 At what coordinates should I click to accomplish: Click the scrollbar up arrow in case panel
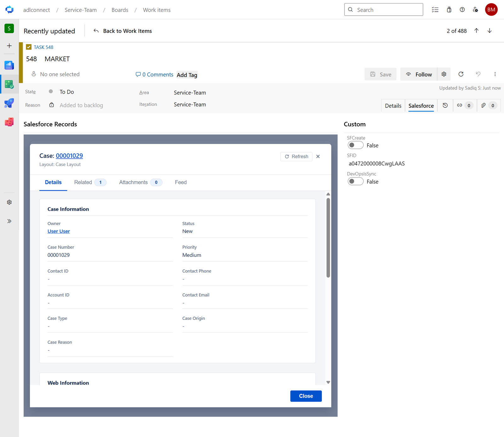pos(328,194)
